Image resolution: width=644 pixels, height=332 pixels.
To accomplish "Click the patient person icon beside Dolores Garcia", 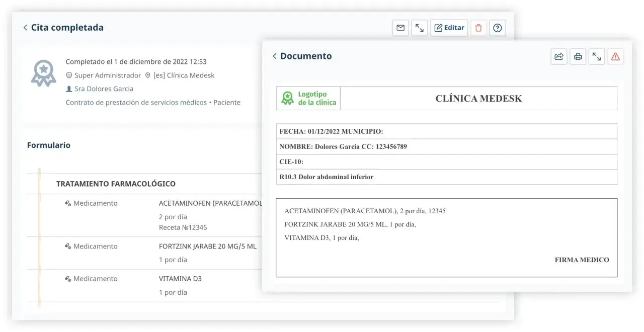I will pyautogui.click(x=68, y=89).
